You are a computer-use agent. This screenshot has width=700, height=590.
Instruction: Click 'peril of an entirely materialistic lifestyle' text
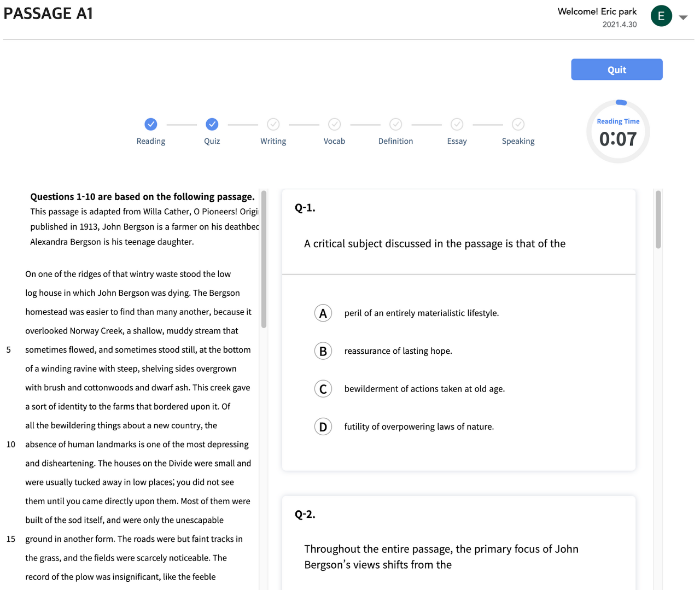coord(422,313)
